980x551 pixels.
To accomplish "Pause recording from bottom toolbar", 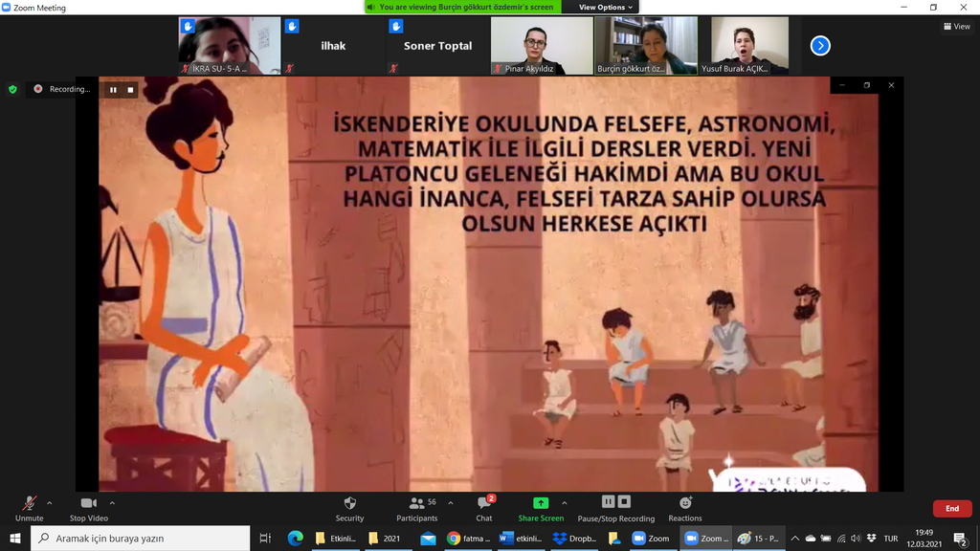I will pyautogui.click(x=608, y=501).
